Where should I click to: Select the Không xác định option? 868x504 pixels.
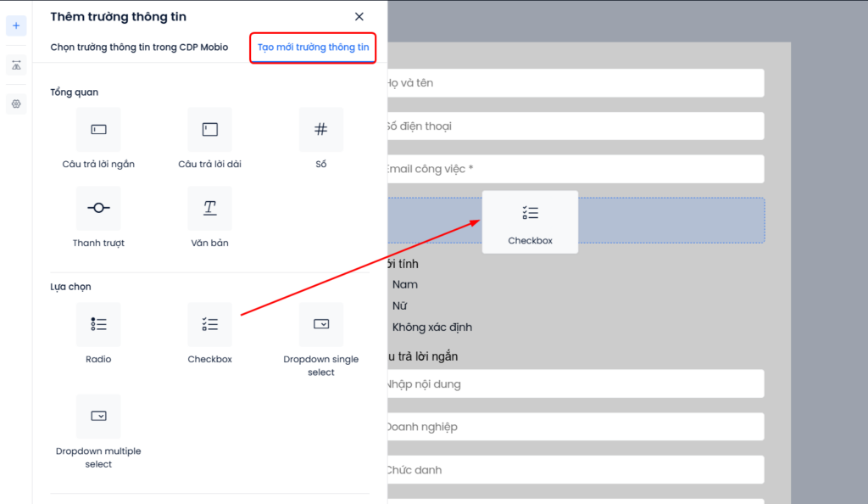431,328
